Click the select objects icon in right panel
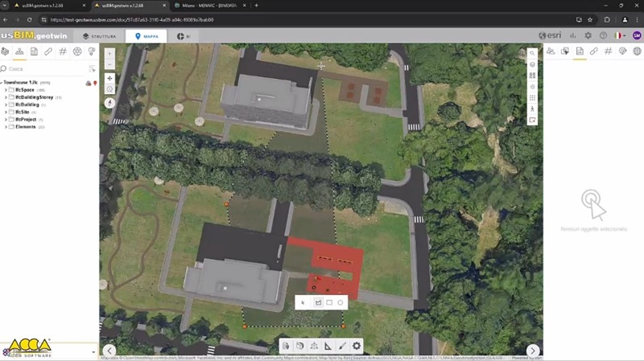Viewport: 644px width, 361px height. (565, 51)
